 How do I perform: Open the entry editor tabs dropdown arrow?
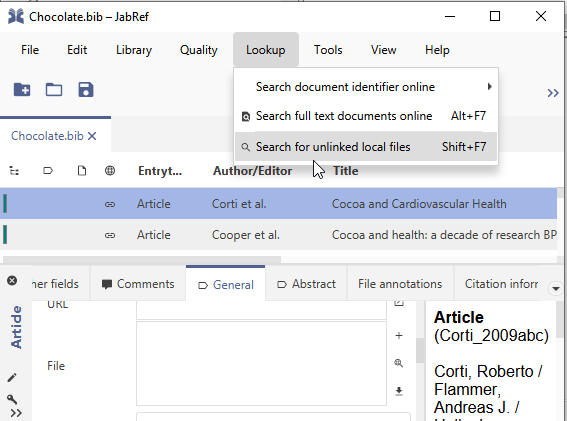coord(555,288)
